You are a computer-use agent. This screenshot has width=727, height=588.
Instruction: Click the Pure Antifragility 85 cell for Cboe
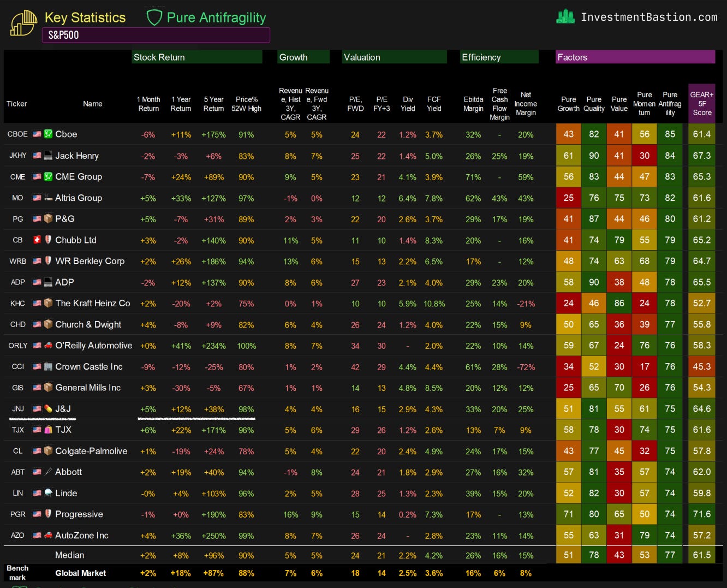670,134
